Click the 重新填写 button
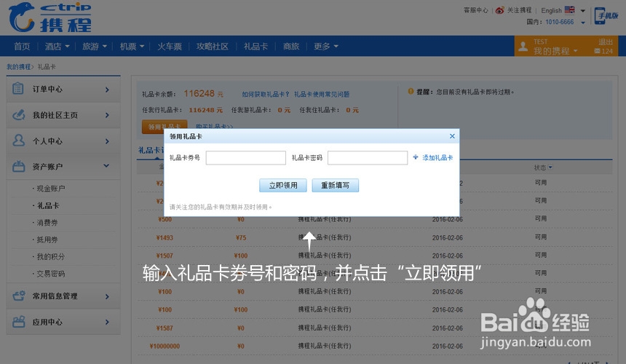 [335, 185]
